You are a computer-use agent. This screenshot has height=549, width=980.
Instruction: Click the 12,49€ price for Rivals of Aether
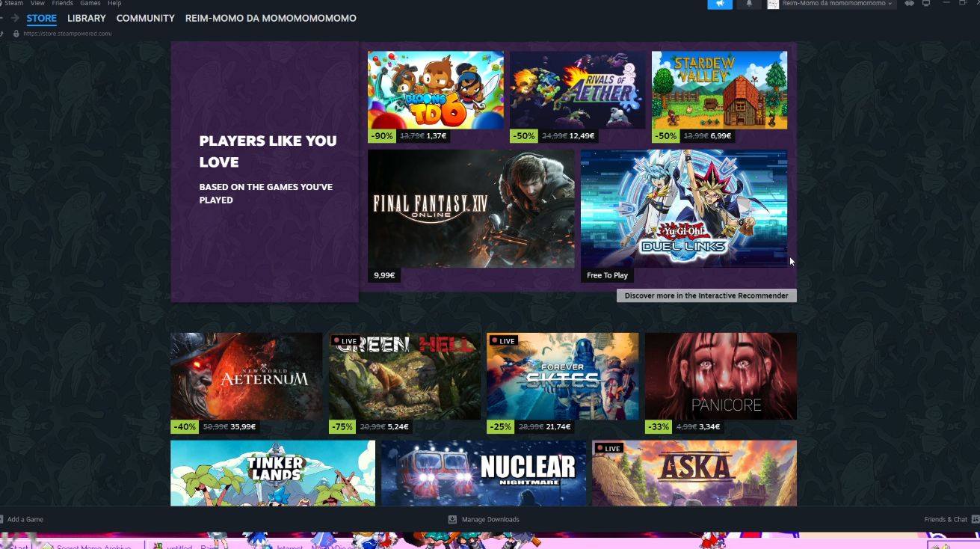click(582, 136)
